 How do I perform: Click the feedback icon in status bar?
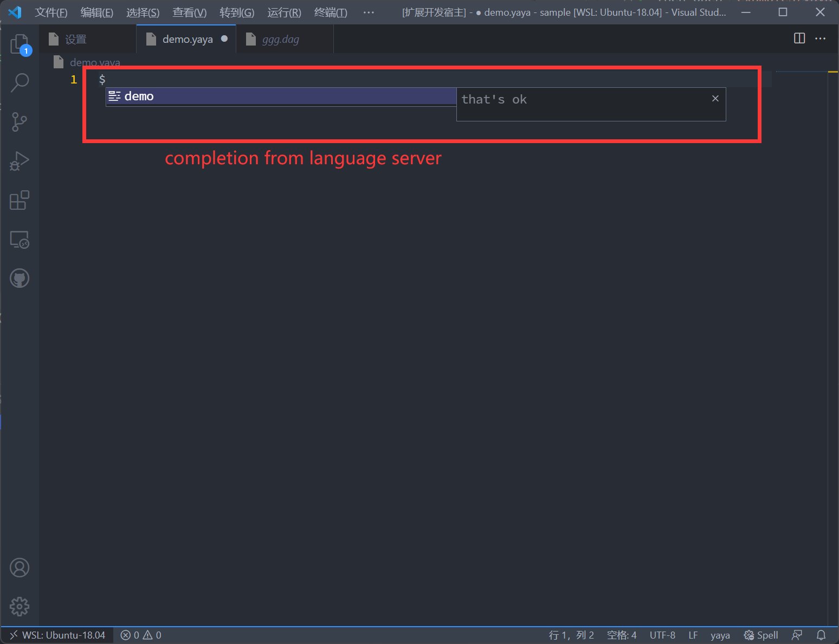pos(797,635)
